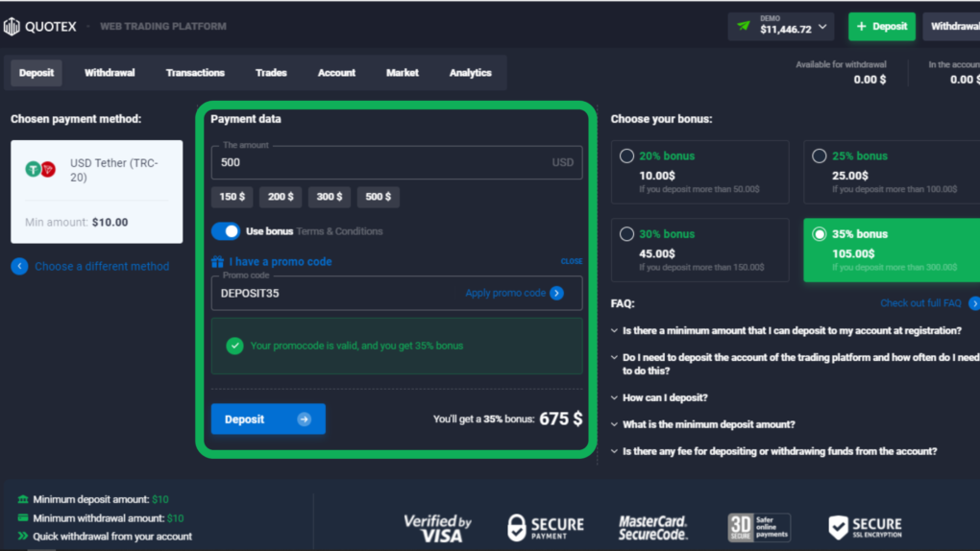
Task: Click the Apply promo code link
Action: point(505,293)
